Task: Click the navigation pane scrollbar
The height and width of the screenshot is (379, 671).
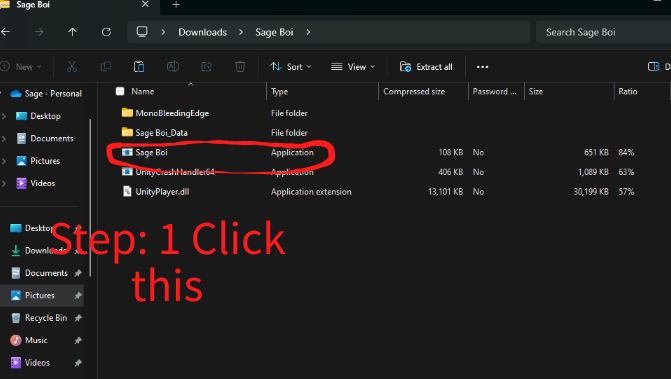Action: click(90, 198)
